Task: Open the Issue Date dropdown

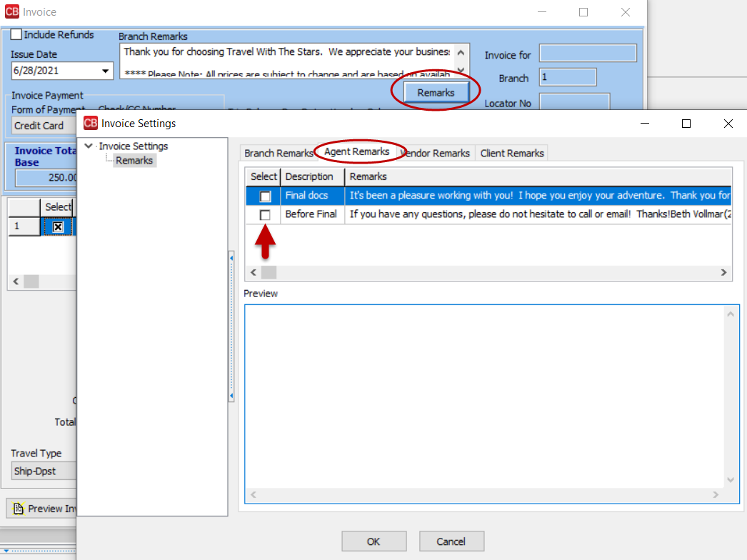Action: click(x=105, y=71)
